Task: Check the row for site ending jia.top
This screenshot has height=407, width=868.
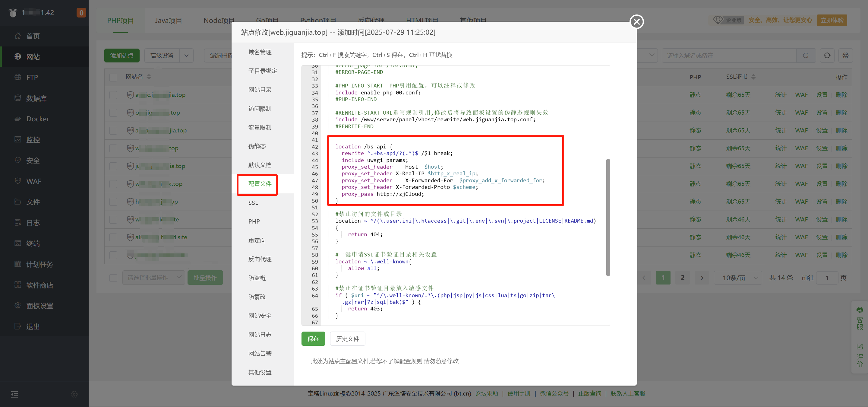Action: [113, 131]
